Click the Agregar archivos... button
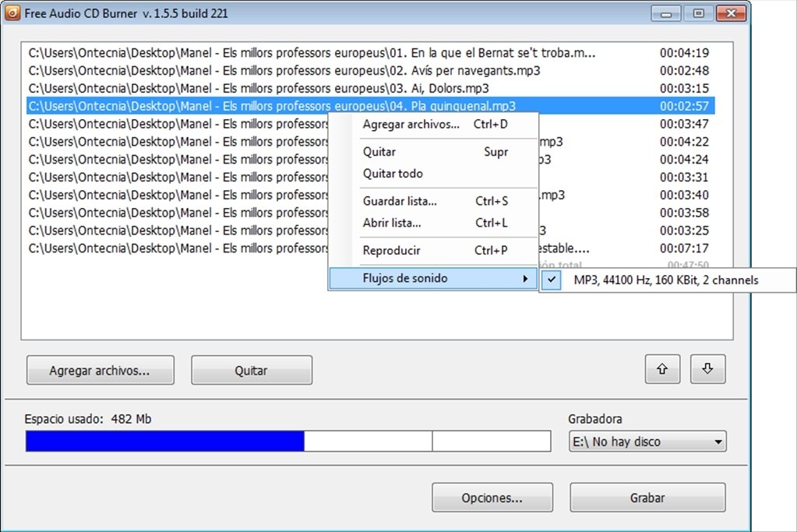 pos(101,371)
